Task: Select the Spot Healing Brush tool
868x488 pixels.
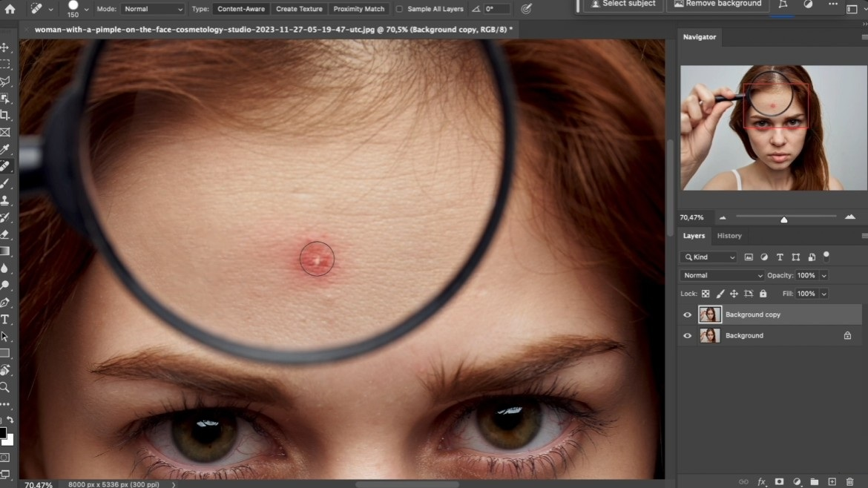Action: [5, 166]
